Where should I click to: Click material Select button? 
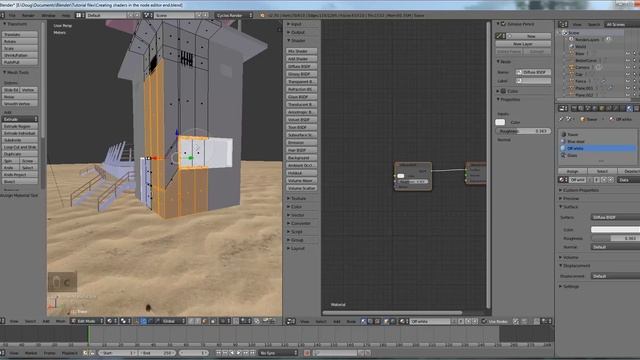[602, 171]
